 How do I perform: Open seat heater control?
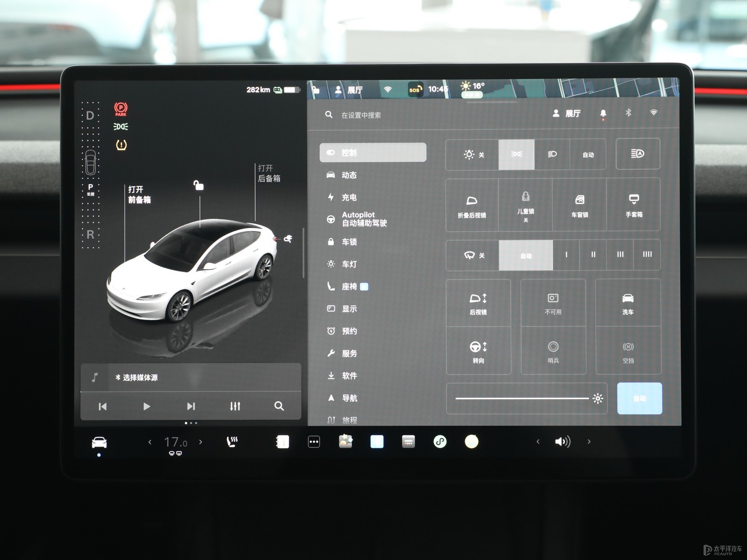tap(232, 441)
